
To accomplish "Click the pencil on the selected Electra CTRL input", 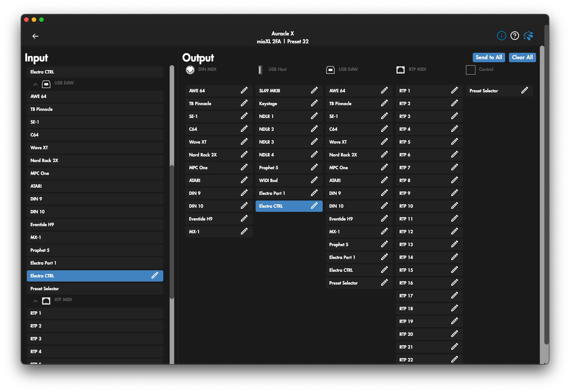I will (x=155, y=276).
